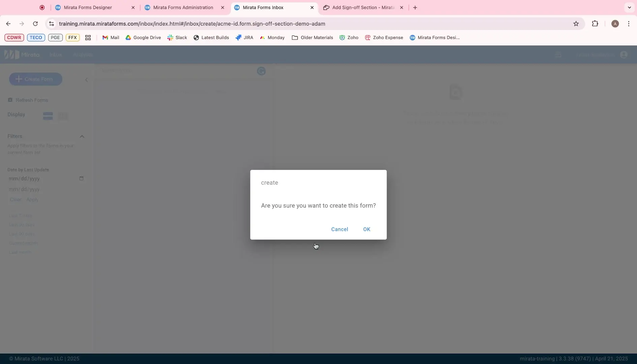The width and height of the screenshot is (637, 364).
Task: Open the JIRA bookmark
Action: (x=244, y=37)
